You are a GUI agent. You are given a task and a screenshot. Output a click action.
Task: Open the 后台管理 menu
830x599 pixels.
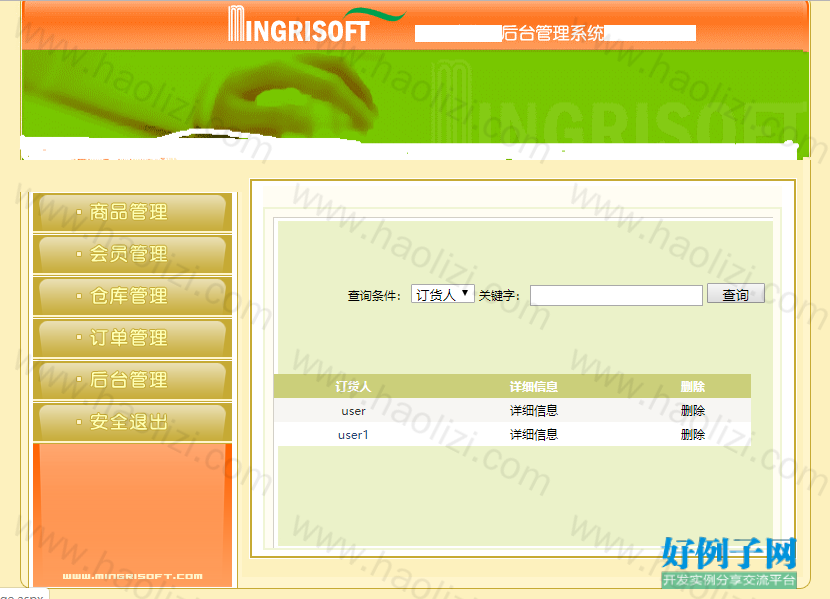click(132, 379)
